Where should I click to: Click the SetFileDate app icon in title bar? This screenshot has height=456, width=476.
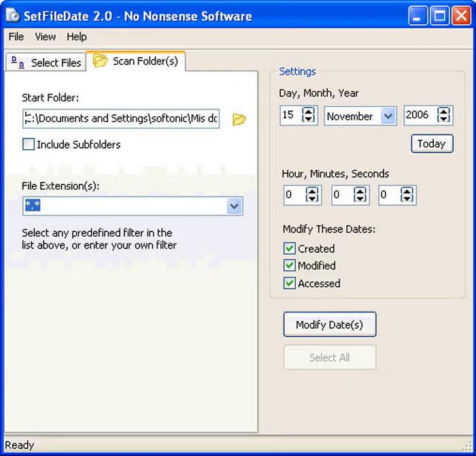[12, 16]
